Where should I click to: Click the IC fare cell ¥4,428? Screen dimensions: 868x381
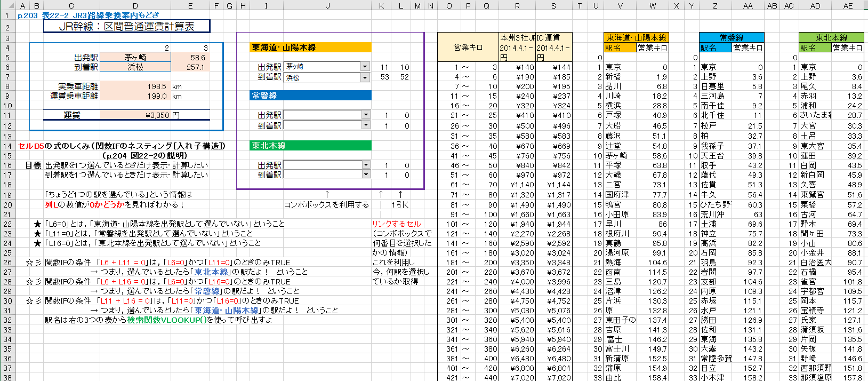[x=553, y=291]
